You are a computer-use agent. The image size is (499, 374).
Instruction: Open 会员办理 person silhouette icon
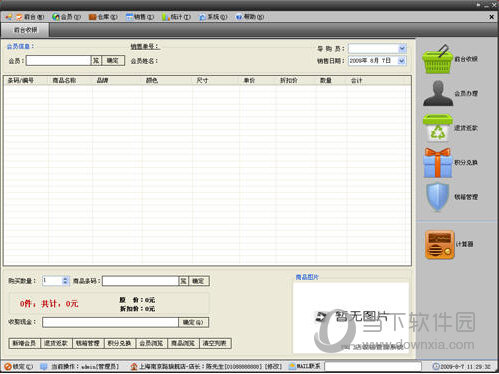coord(438,93)
